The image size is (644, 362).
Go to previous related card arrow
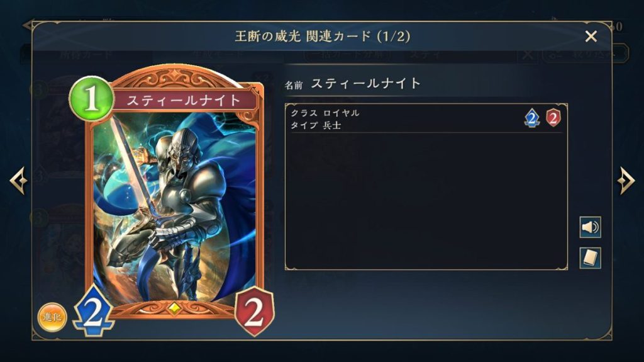tap(18, 180)
